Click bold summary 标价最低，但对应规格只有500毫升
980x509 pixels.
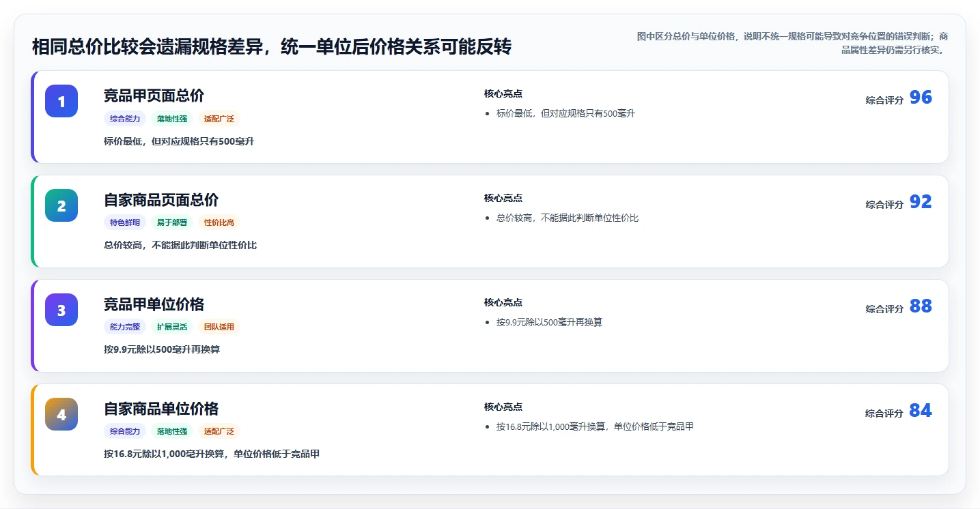179,141
